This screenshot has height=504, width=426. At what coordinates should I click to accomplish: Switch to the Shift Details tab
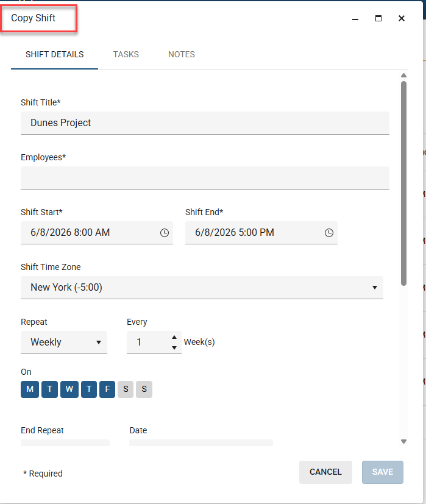tap(55, 54)
